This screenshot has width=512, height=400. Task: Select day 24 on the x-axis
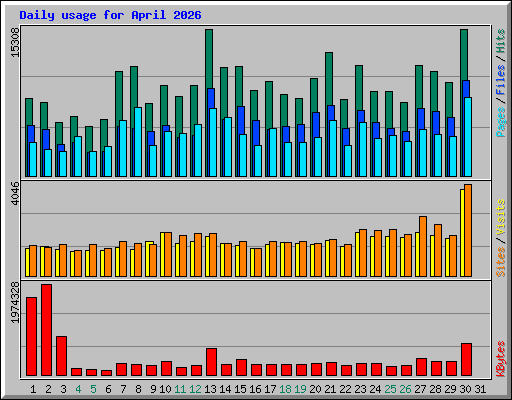coord(375,389)
